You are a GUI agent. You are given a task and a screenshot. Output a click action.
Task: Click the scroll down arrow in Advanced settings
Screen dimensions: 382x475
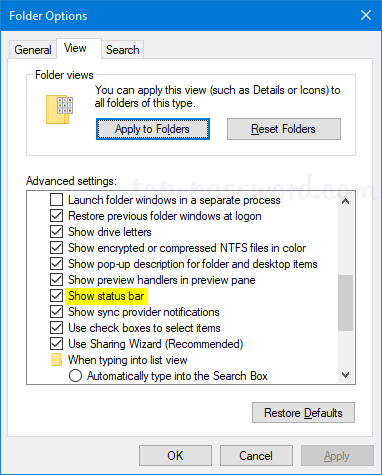pyautogui.click(x=346, y=375)
